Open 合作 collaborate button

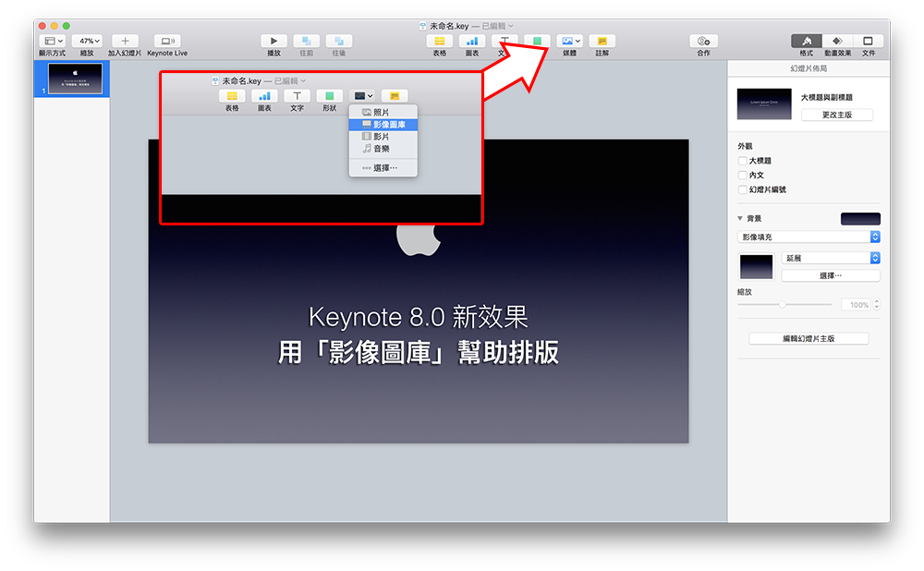[703, 41]
